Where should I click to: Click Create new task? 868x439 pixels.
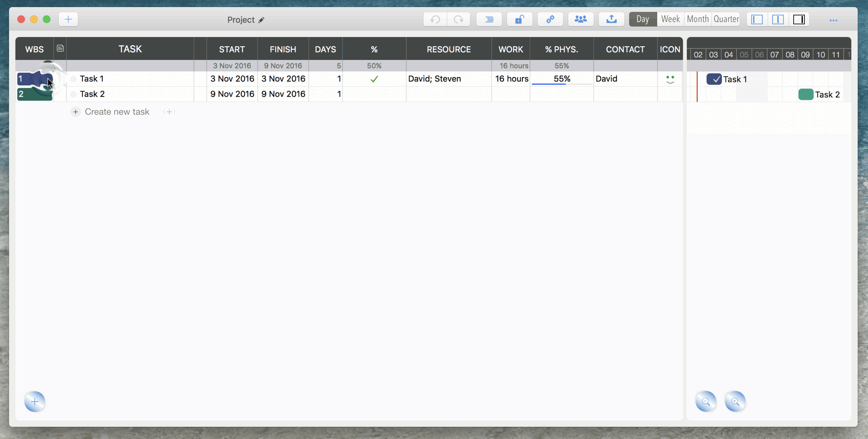[x=117, y=112]
